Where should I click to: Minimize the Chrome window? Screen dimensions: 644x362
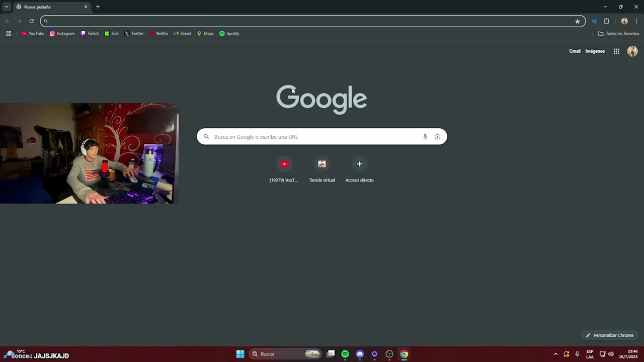click(x=605, y=7)
